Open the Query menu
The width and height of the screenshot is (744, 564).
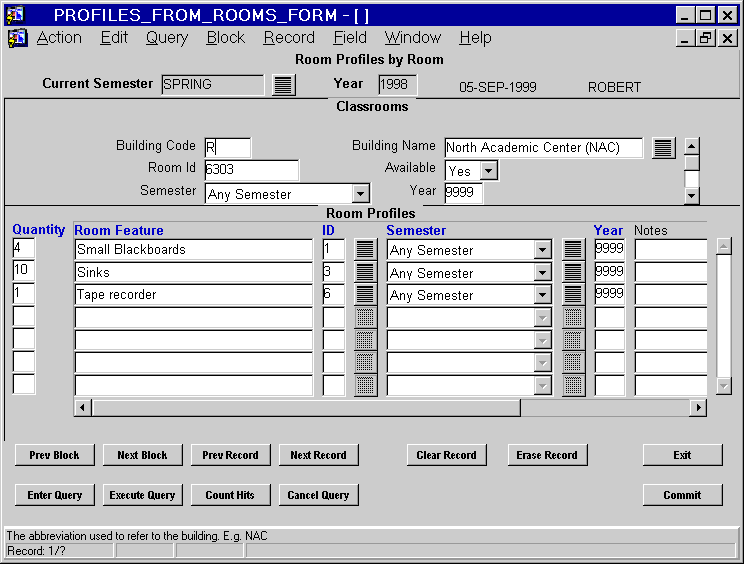(x=167, y=37)
